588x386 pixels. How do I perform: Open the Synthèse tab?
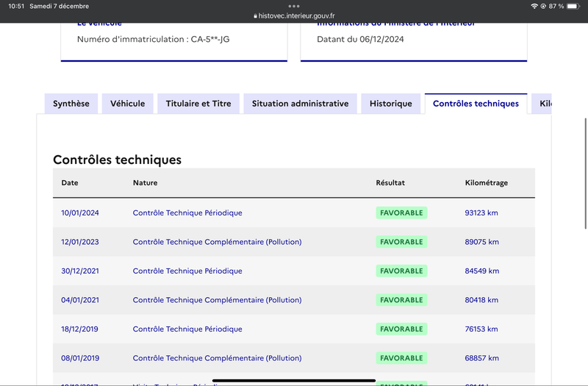(x=71, y=104)
